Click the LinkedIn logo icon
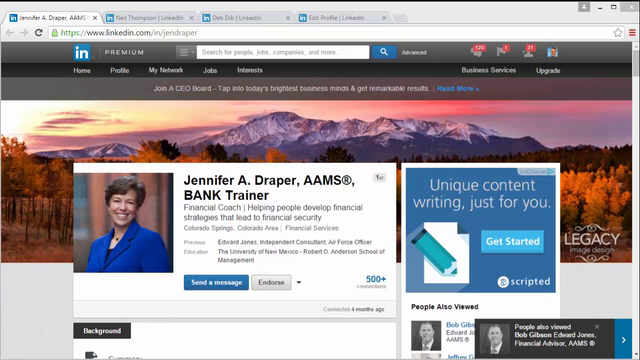The width and height of the screenshot is (640, 360). 82,52
